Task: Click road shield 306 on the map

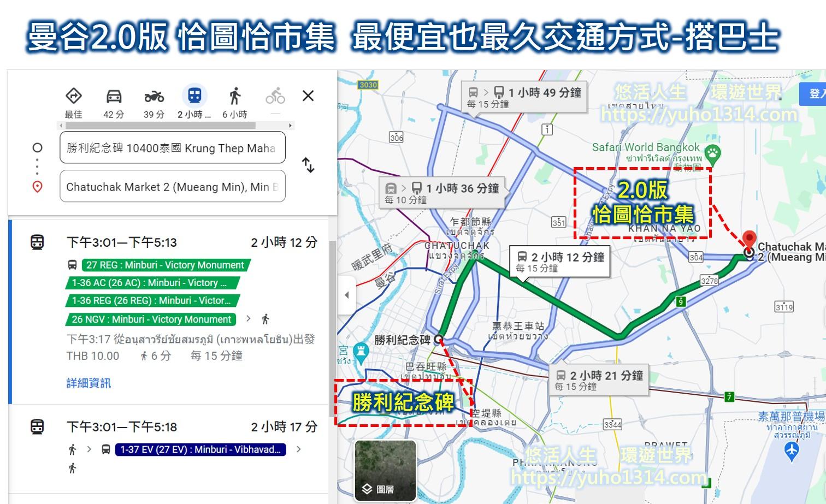Action: (x=397, y=138)
